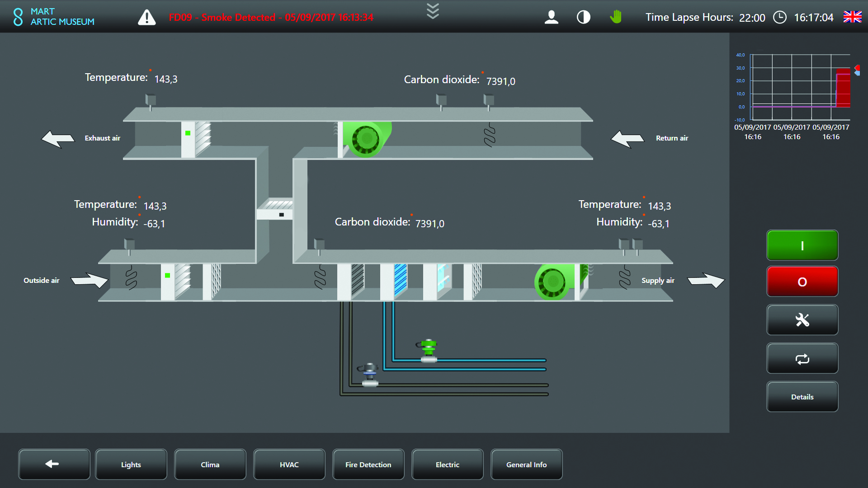The width and height of the screenshot is (868, 488).
Task: Switch to the Lights section
Action: coord(131,464)
